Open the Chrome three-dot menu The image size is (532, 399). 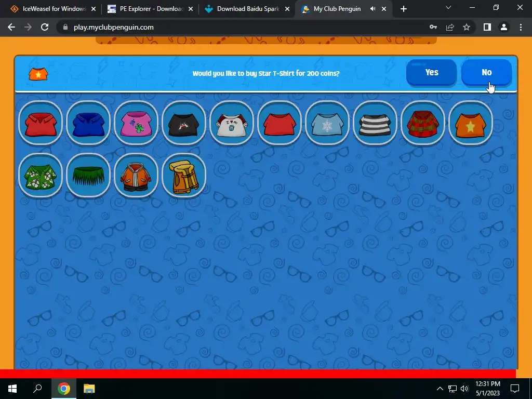(521, 27)
